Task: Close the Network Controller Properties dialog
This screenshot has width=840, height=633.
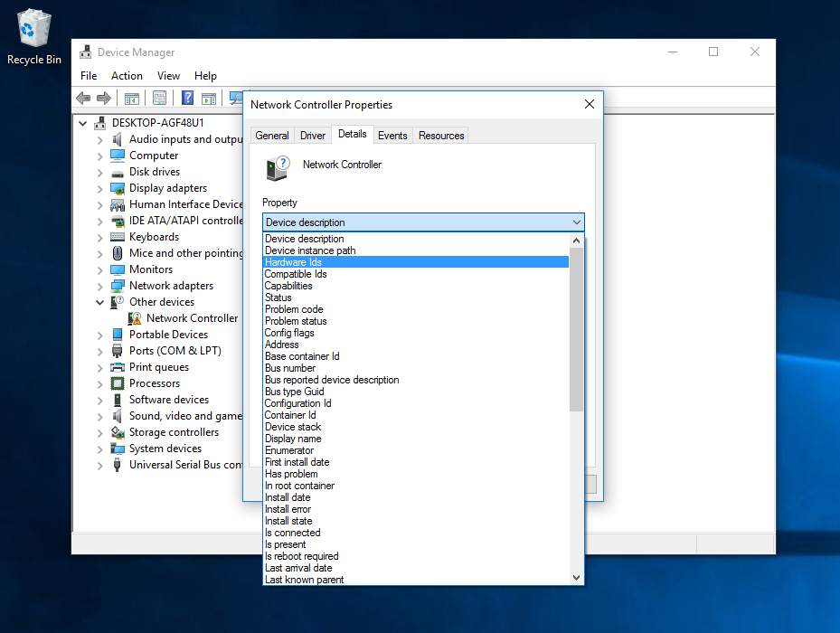Action: 590,104
